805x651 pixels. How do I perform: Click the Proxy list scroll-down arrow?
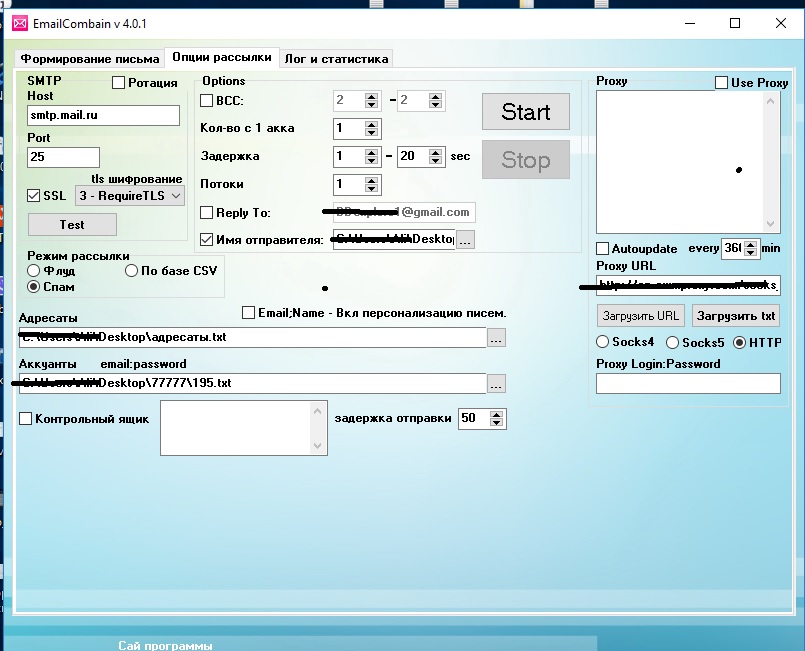770,224
